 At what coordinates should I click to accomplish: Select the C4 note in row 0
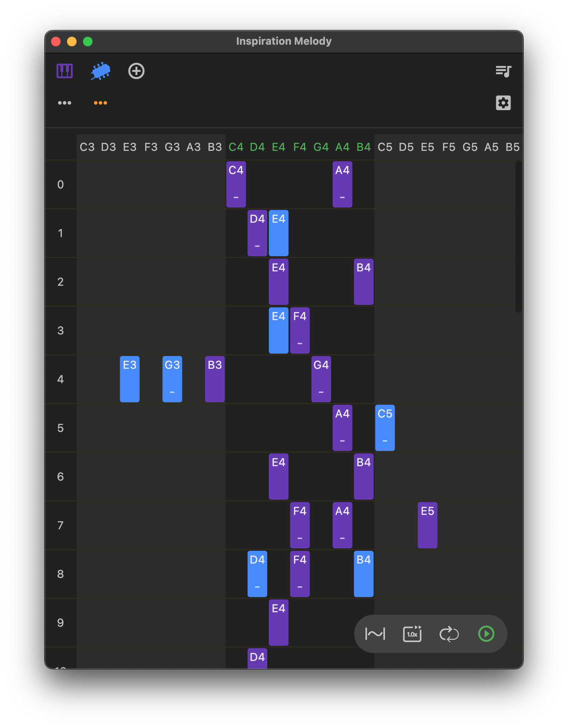coord(236,184)
